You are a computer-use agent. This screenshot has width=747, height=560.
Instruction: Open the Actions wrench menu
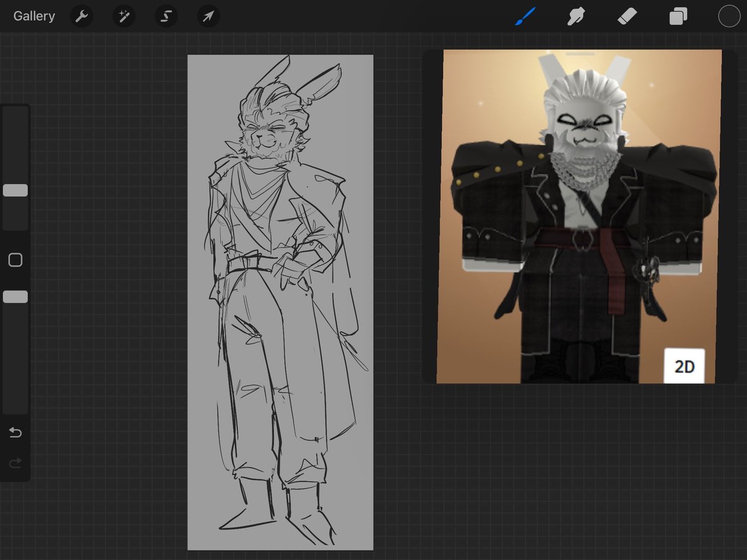(x=82, y=17)
